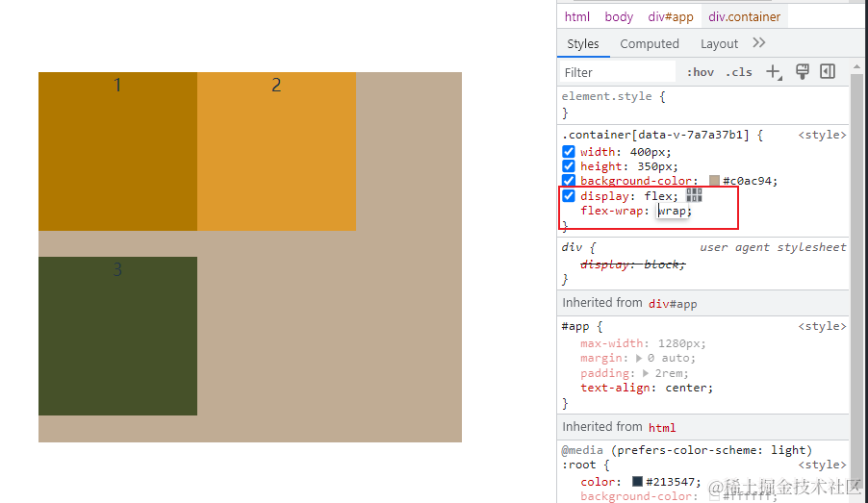Click the Filter styles input field
Image resolution: width=868 pixels, height=503 pixels.
coord(617,72)
